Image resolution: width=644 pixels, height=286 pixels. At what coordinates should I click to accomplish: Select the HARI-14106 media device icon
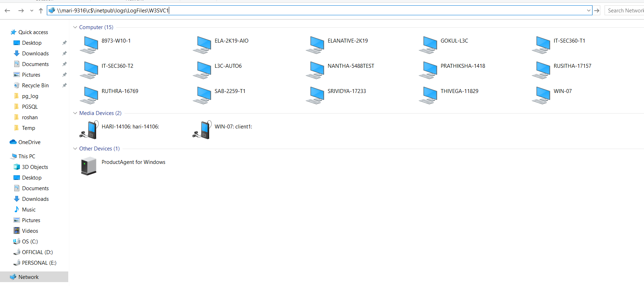(89, 130)
